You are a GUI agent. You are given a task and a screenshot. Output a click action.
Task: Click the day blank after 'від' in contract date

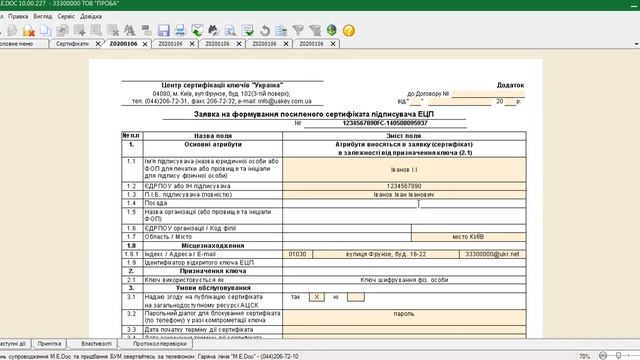click(416, 102)
